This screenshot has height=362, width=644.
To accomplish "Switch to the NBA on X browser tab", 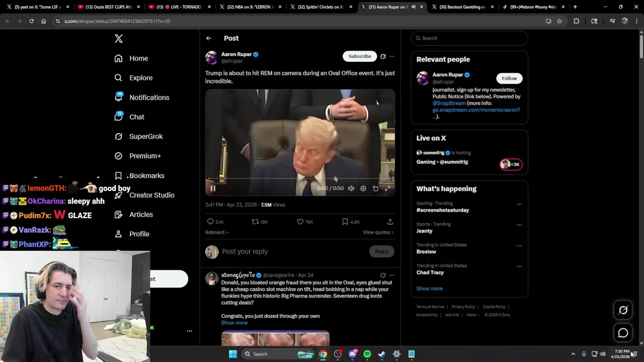I will pos(250,7).
